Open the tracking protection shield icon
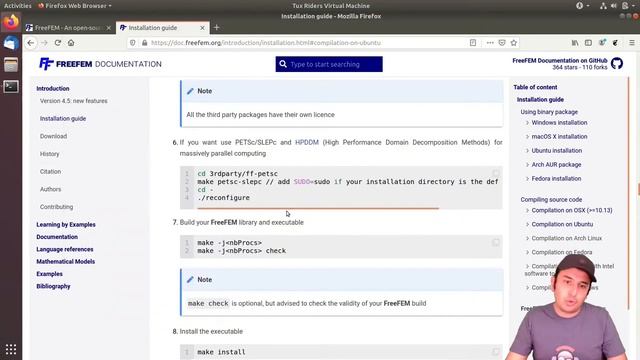Screen dimensions: 640x360 (133, 43)
